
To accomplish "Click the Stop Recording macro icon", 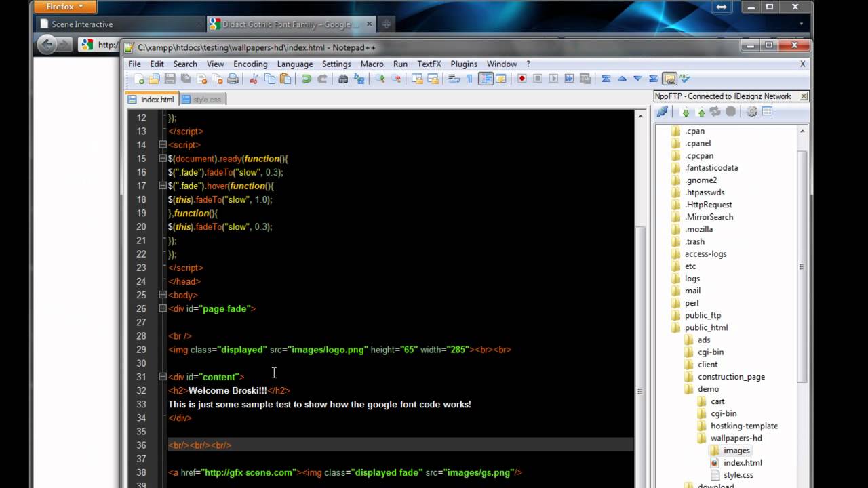I will [x=538, y=79].
